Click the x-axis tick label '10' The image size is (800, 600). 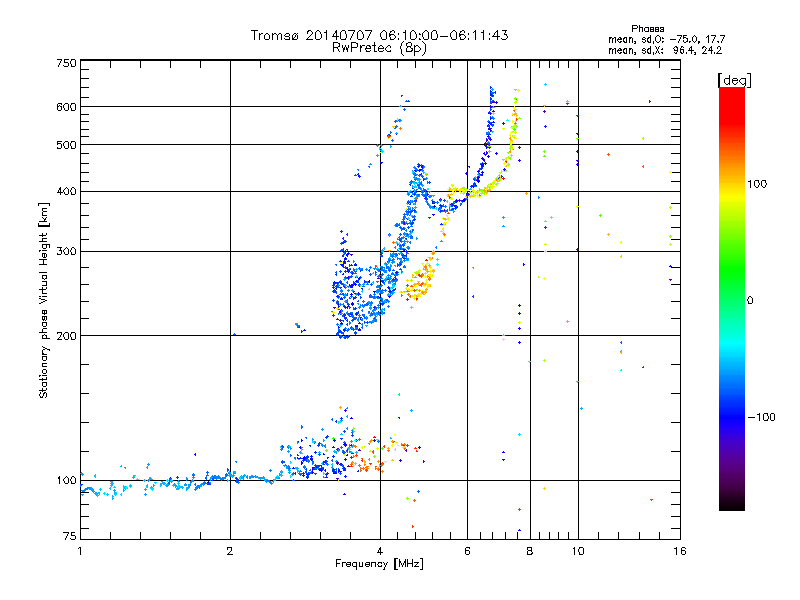coord(578,551)
